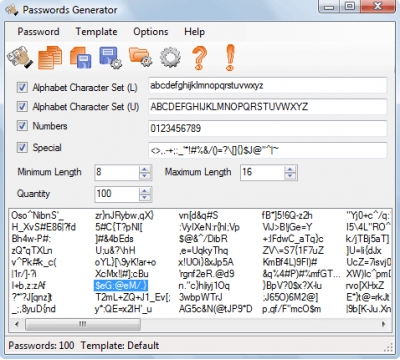The image size is (400, 360).
Task: Select password rvo[XHxZ
Action: (365, 286)
